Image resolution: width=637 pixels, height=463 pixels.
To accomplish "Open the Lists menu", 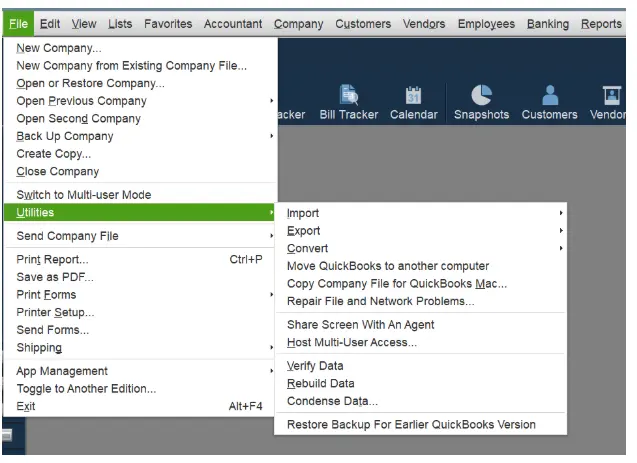I will pos(120,24).
